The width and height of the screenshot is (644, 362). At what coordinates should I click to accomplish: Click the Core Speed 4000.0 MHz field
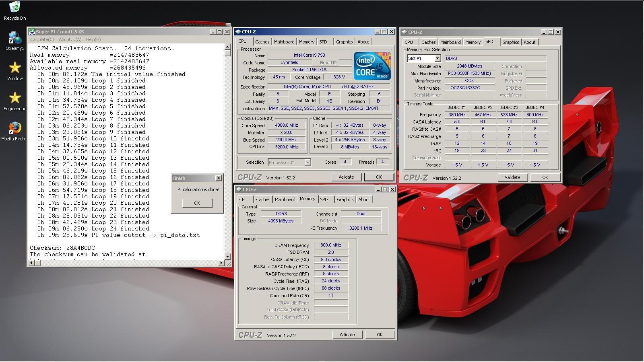[x=286, y=125]
